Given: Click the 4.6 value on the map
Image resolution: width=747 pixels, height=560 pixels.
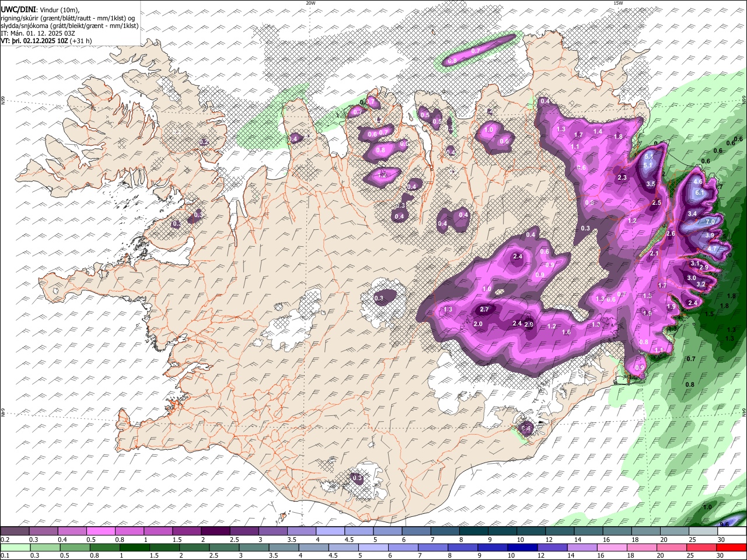Looking at the screenshot, I should click(698, 182).
